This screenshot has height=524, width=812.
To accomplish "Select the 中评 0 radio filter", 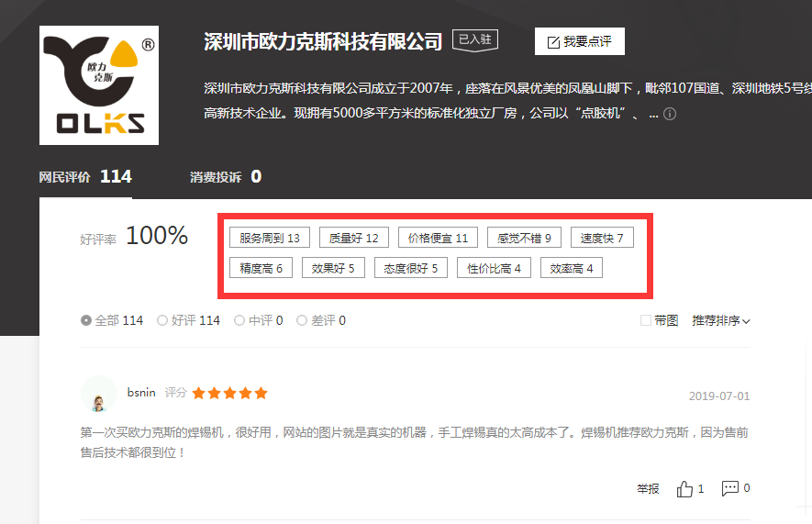I will pyautogui.click(x=239, y=321).
